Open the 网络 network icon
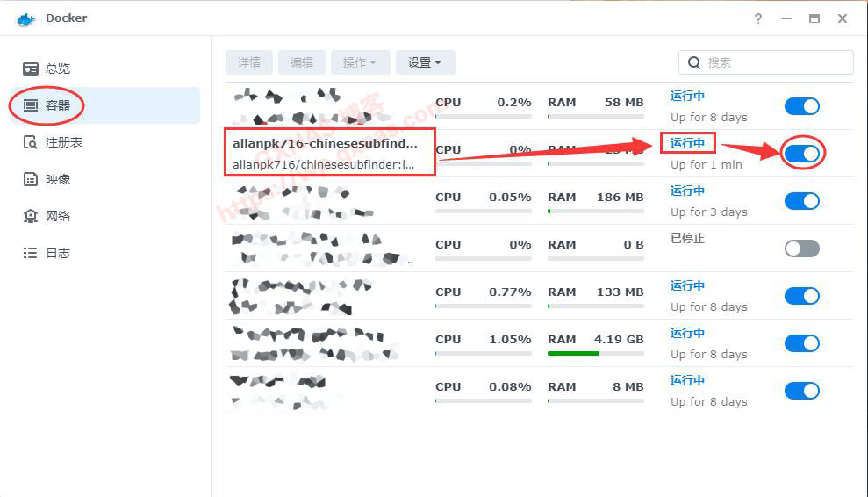The width and height of the screenshot is (868, 497). pyautogui.click(x=31, y=216)
